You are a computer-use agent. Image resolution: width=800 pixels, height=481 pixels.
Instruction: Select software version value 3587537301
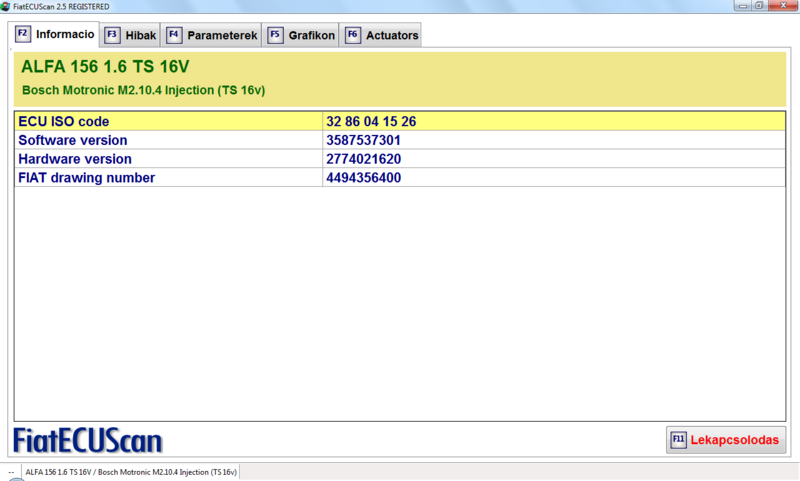[363, 140]
